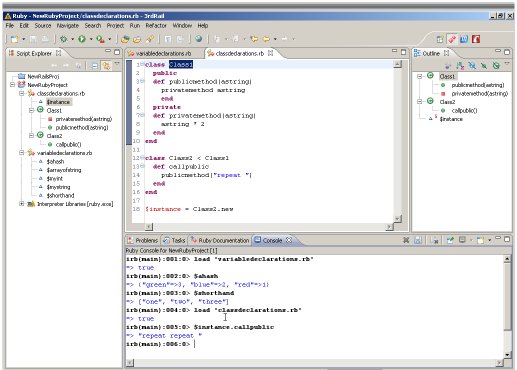Open Script Explorer view menu triangle
517x370 pixels.
coord(117,64)
